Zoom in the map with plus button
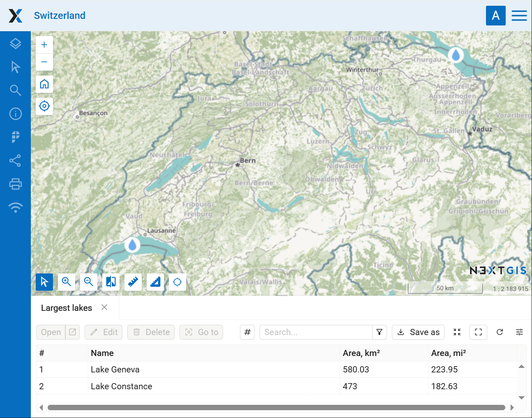This screenshot has width=532, height=418. tap(44, 45)
